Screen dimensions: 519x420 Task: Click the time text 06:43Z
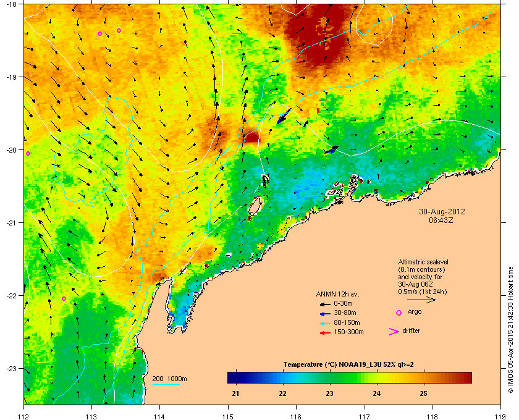click(441, 220)
